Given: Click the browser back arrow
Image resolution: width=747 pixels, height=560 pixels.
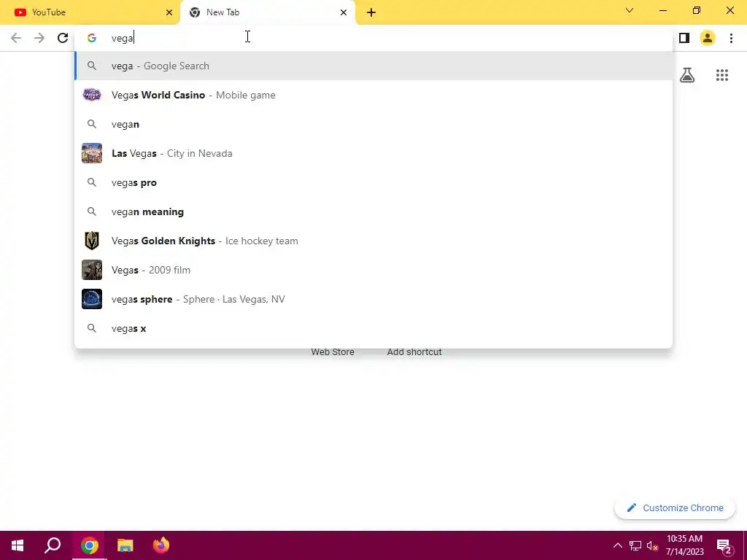Looking at the screenshot, I should click(x=16, y=38).
